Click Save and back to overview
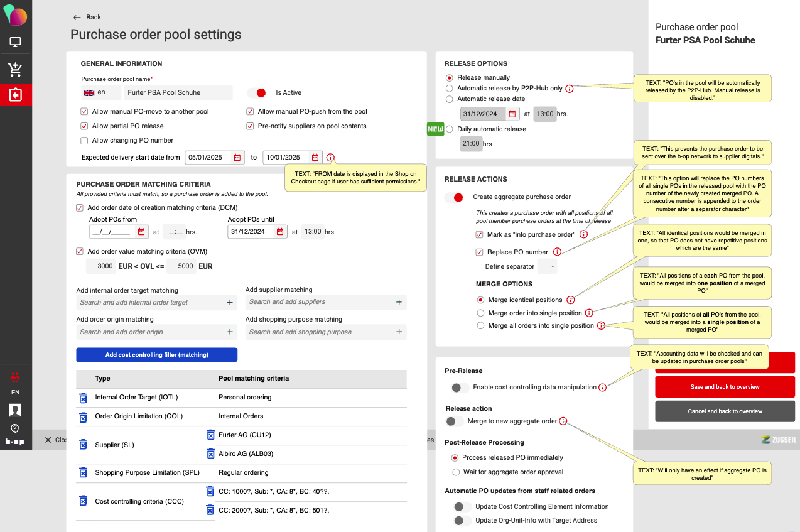The width and height of the screenshot is (800, 532). coord(725,387)
